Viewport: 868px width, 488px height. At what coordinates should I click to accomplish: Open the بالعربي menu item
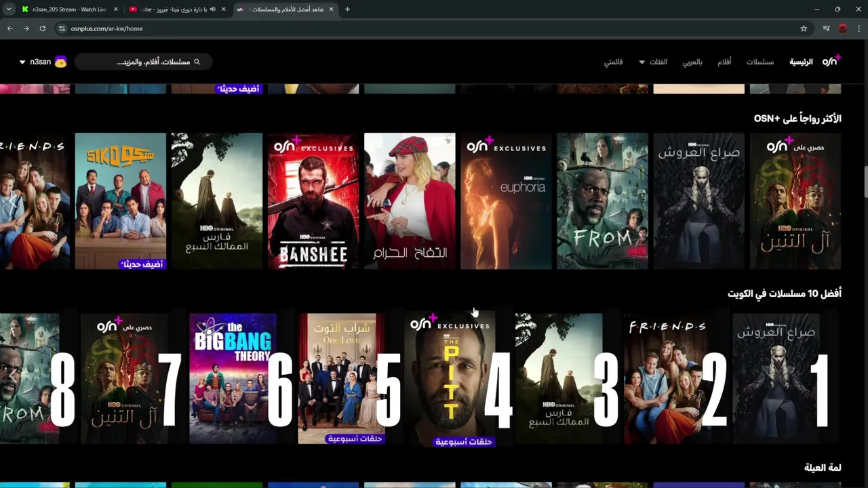coord(692,62)
